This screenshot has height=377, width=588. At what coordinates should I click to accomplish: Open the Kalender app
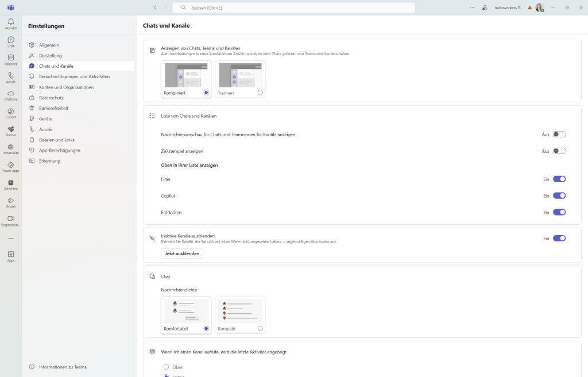[x=11, y=60]
